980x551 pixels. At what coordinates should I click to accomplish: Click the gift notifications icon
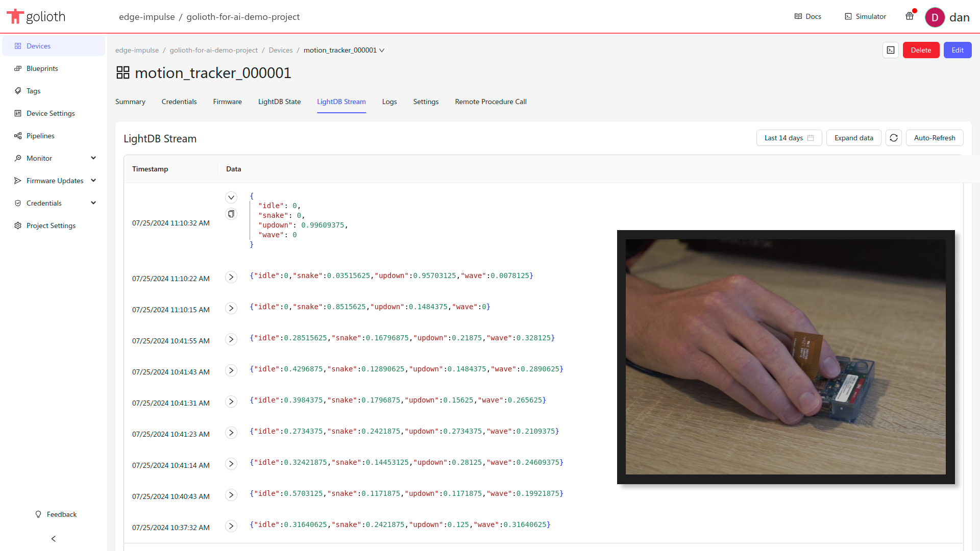tap(910, 16)
